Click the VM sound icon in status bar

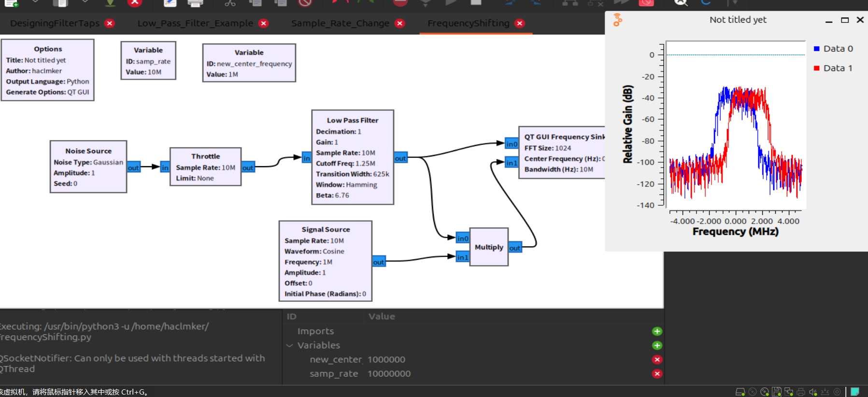coord(813,392)
